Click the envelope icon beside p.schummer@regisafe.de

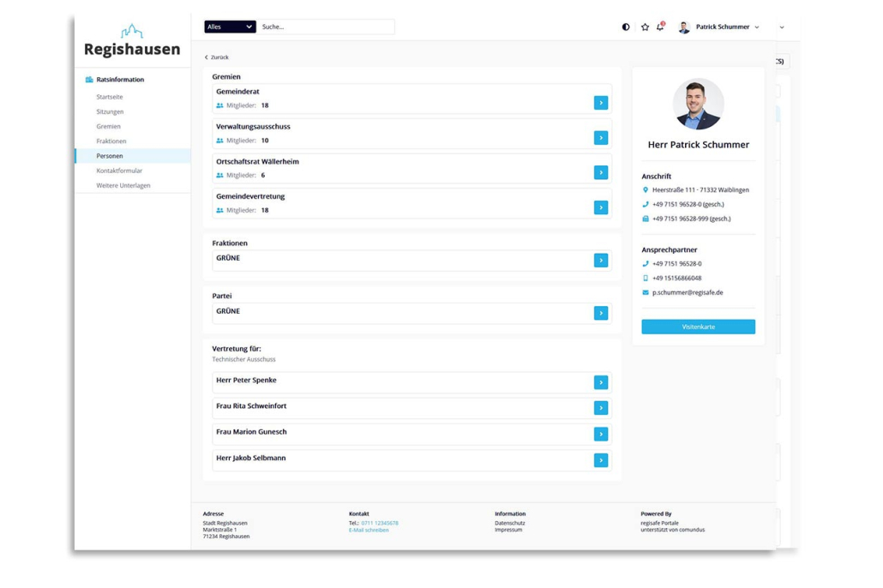click(645, 291)
